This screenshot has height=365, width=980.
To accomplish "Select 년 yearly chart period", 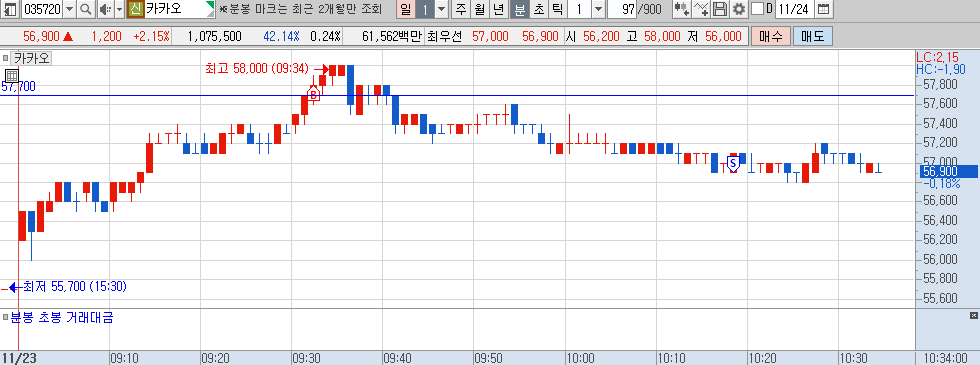I will tap(498, 9).
